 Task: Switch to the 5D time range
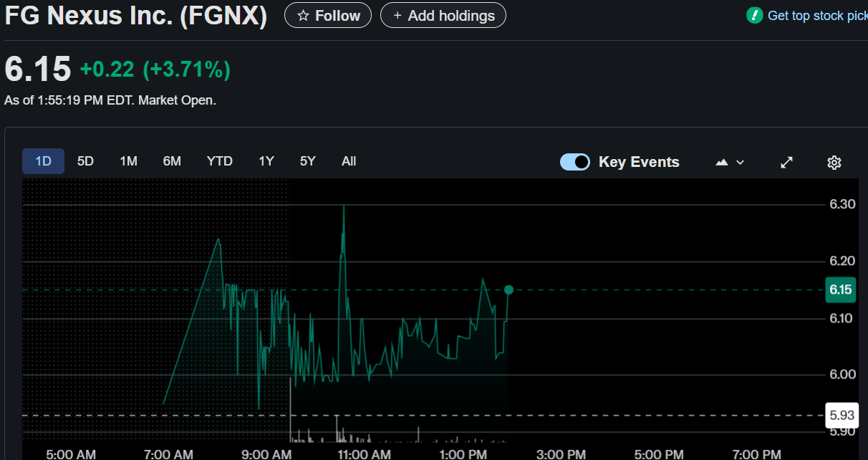point(85,161)
